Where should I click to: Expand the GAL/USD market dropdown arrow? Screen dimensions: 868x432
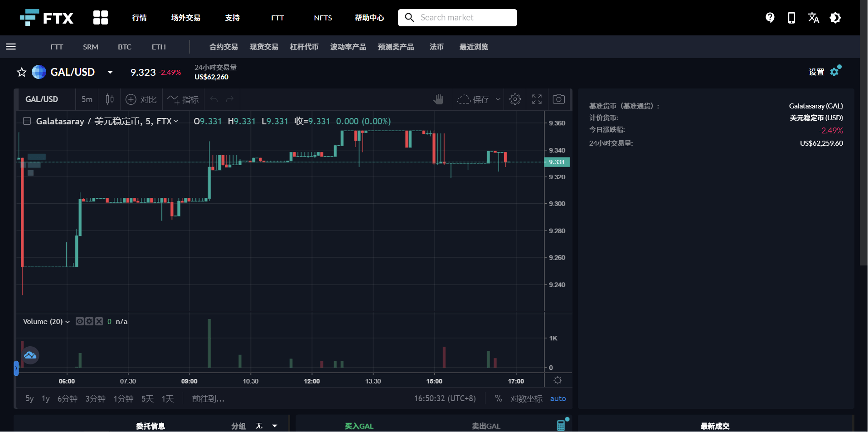(x=110, y=72)
